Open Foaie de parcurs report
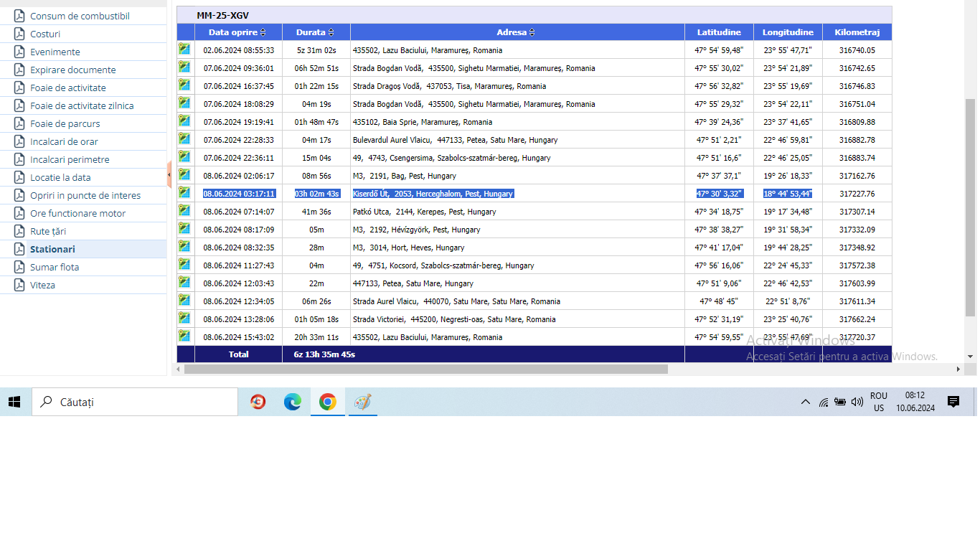 tap(65, 123)
